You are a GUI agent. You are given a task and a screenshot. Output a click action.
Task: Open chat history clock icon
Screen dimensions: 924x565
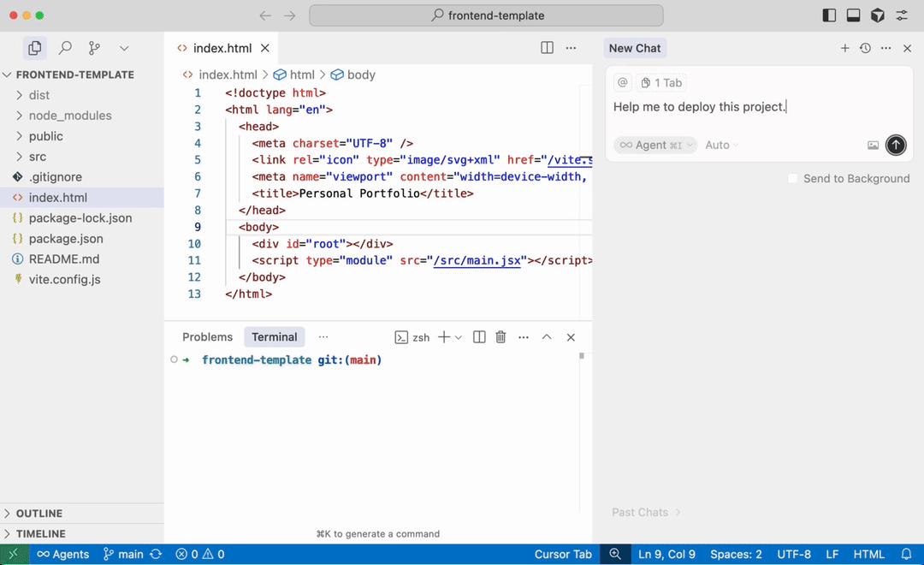(865, 49)
